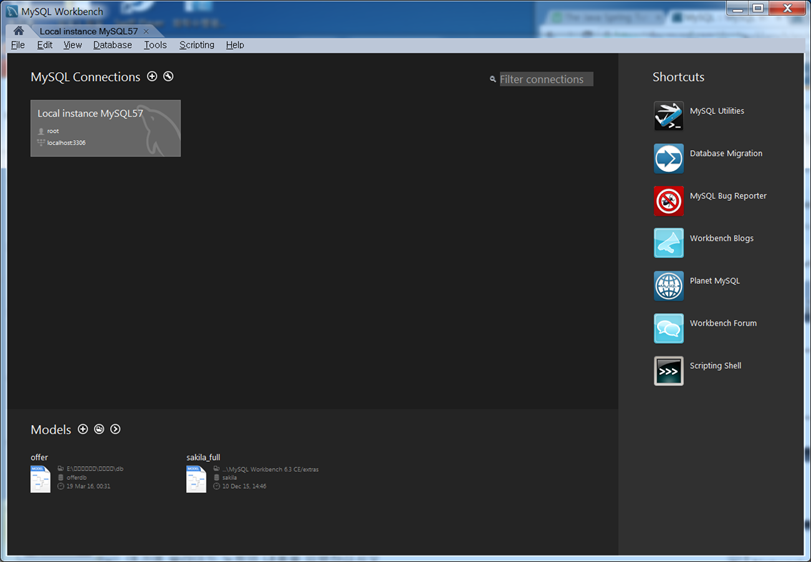Minimize the MySQL Workbench window
Screen dimensions: 811x562
pyautogui.click(x=737, y=8)
